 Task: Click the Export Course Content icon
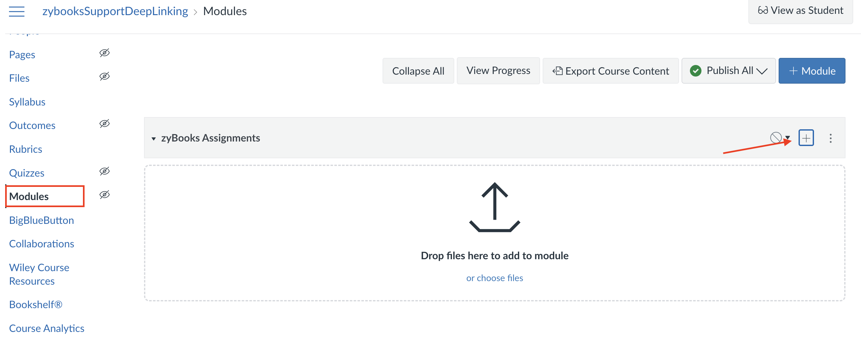[x=558, y=70]
